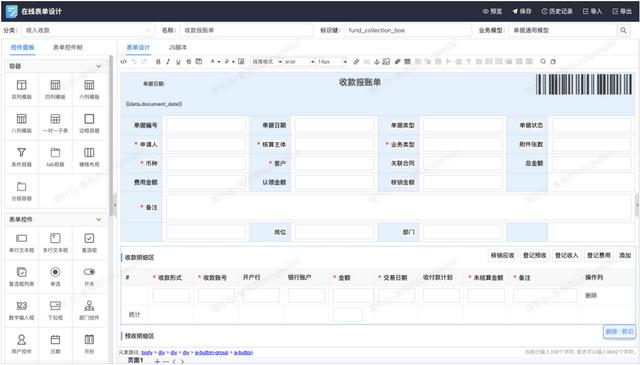Open the background color dropdown arrow
This screenshot has height=365, width=640.
click(x=233, y=62)
